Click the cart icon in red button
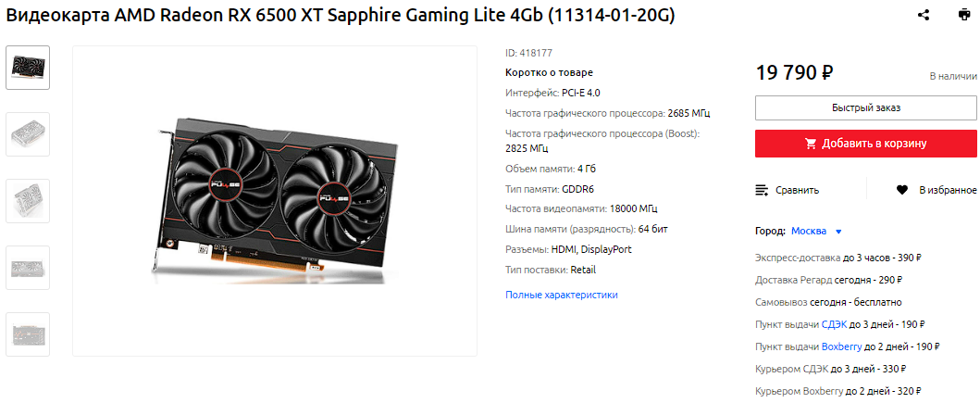Image resolution: width=980 pixels, height=403 pixels. click(x=811, y=144)
